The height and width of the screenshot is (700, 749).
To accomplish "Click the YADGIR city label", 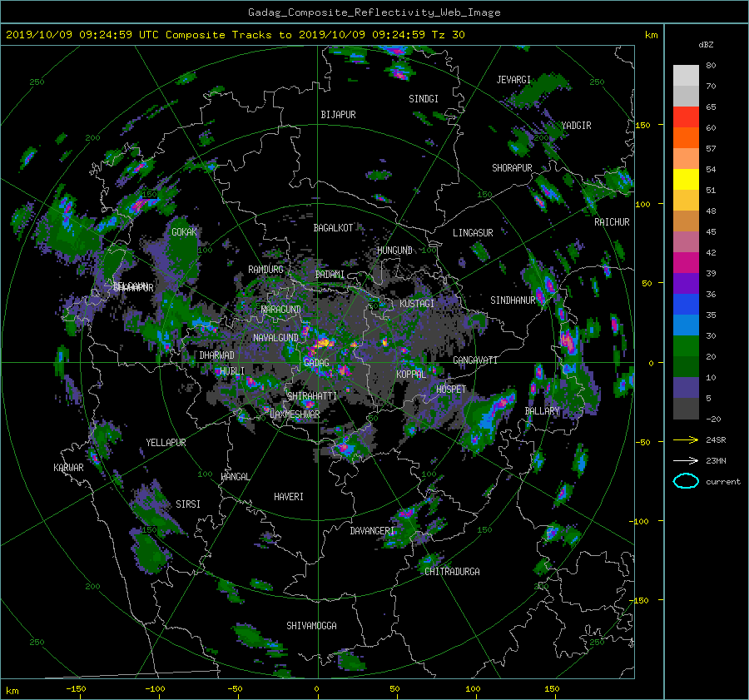I will point(576,126).
